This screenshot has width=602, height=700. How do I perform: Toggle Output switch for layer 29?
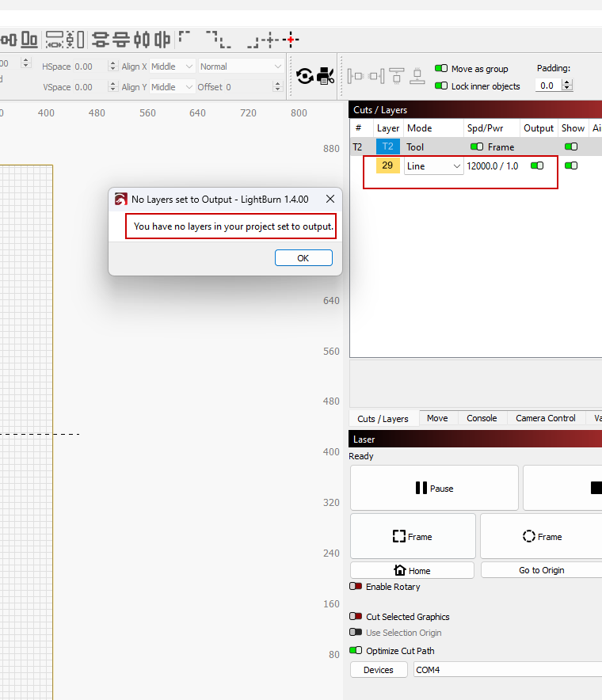click(x=537, y=166)
